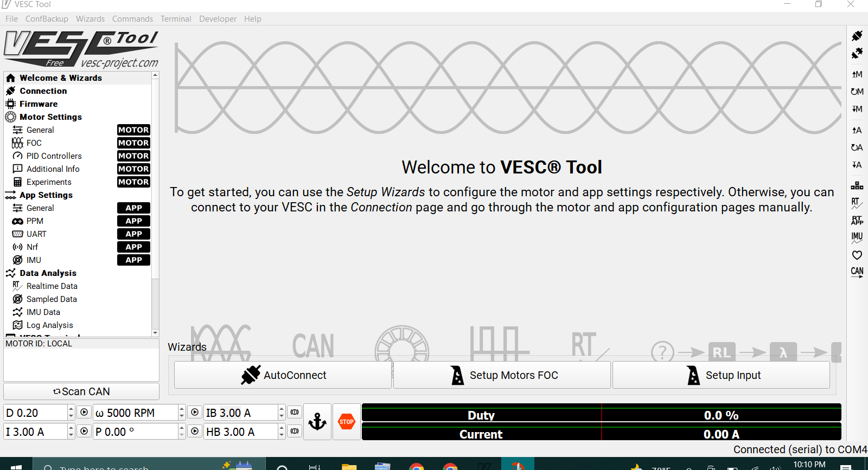The image size is (868, 470).
Task: Click the Connect plug icon in right toolbar
Action: click(x=857, y=36)
